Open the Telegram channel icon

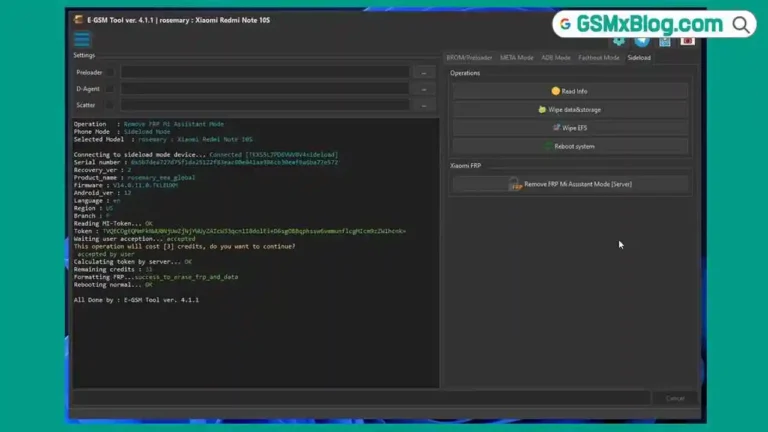tap(642, 41)
